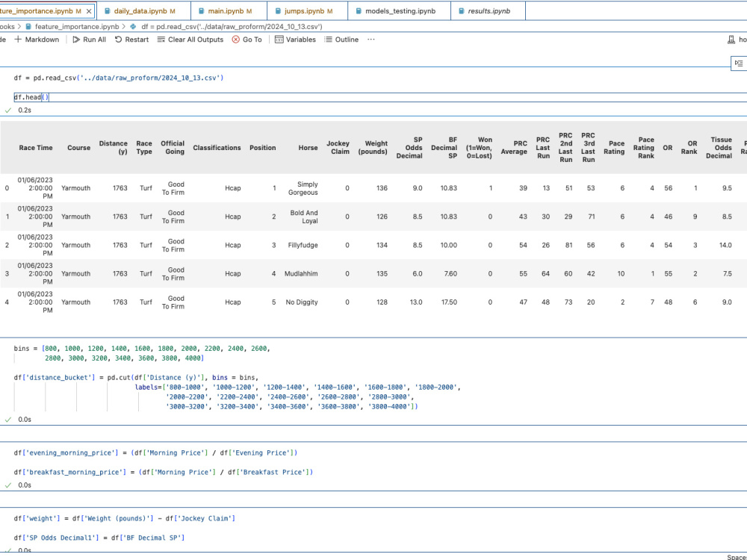
Task: Click the Race Time column header
Action: point(36,148)
